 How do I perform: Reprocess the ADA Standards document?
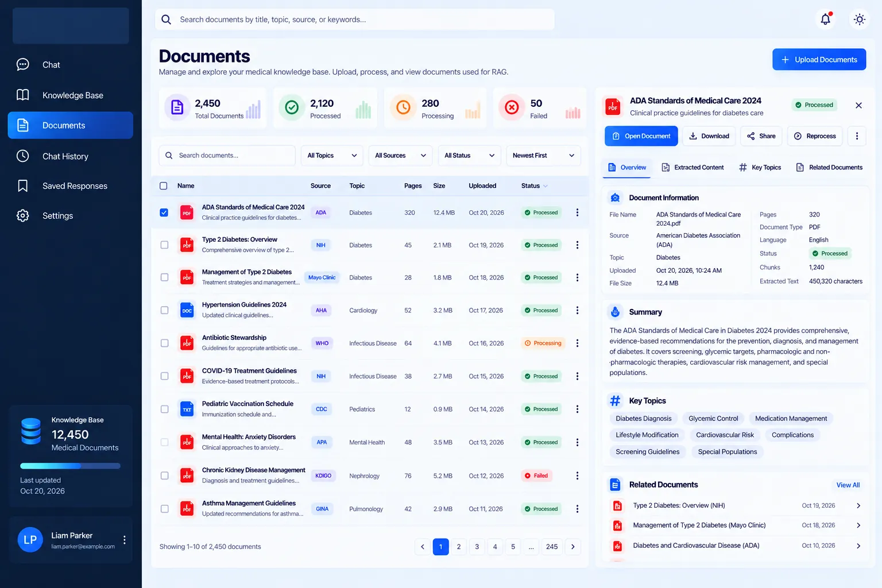click(814, 136)
